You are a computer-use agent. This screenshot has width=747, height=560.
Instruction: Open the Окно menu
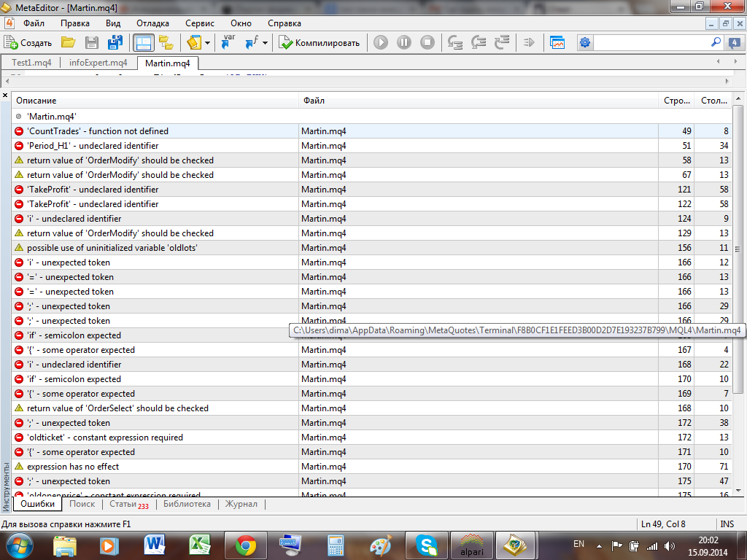[241, 23]
